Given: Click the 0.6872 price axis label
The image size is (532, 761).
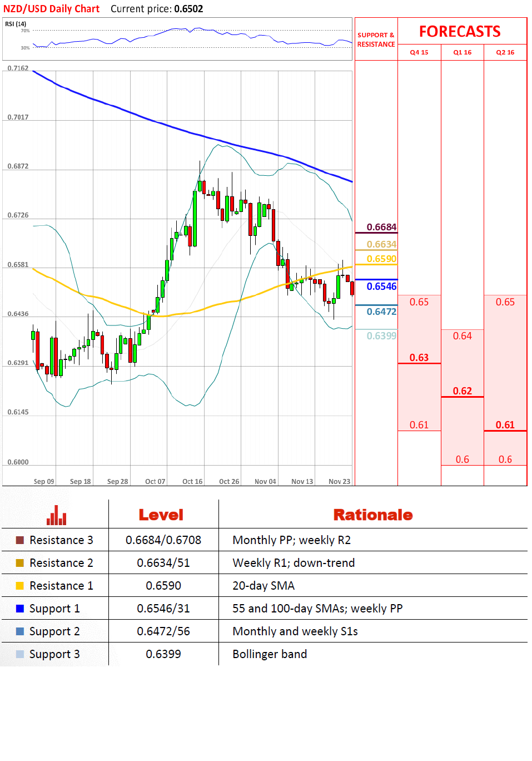Looking at the screenshot, I should click(x=18, y=166).
